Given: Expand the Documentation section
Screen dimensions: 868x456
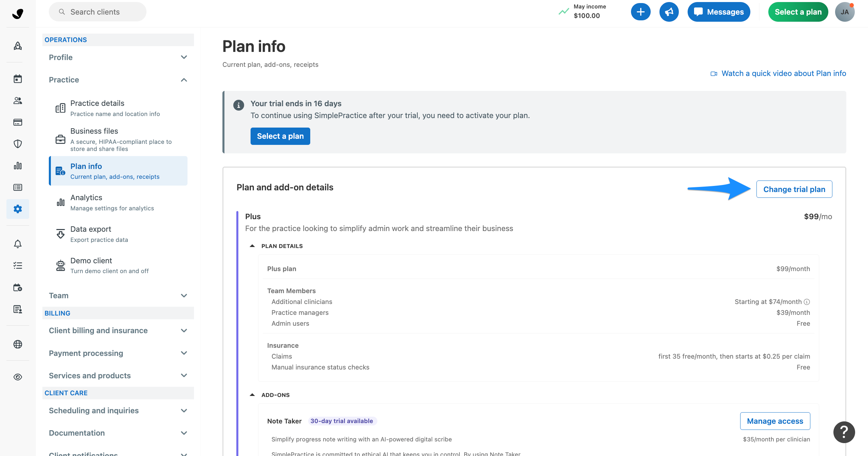Looking at the screenshot, I should click(x=118, y=433).
